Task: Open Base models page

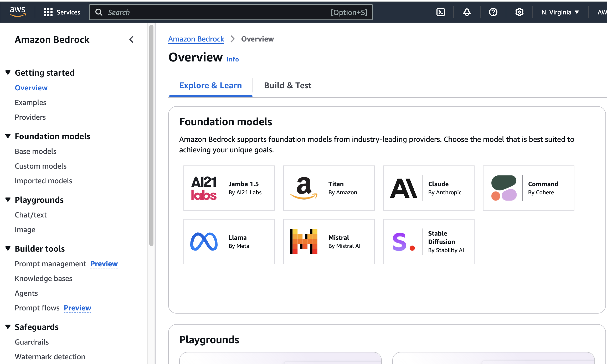Action: tap(36, 151)
